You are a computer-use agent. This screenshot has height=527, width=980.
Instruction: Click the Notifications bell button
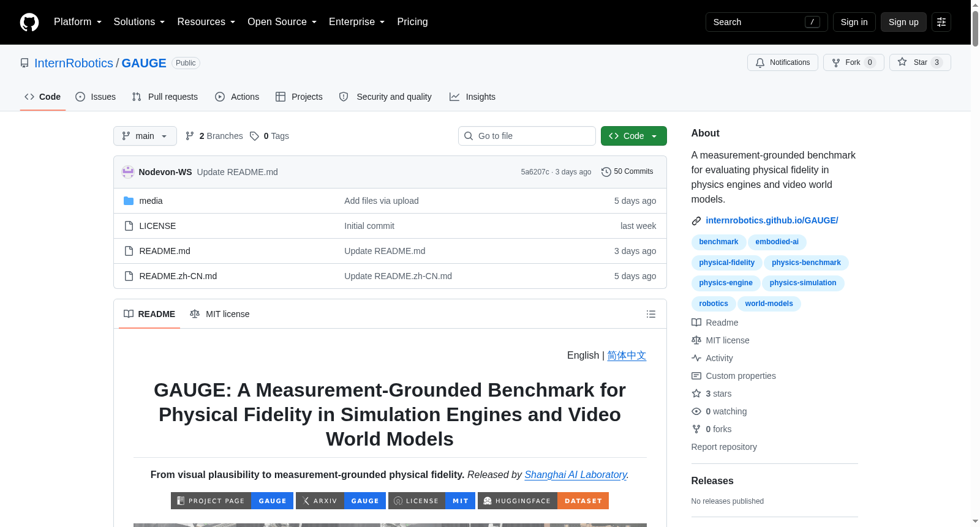point(782,62)
